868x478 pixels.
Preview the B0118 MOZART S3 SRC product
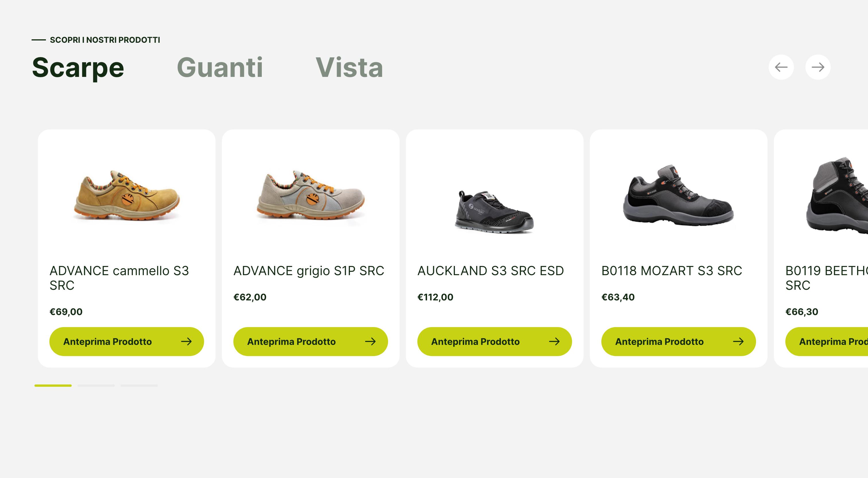click(x=678, y=341)
